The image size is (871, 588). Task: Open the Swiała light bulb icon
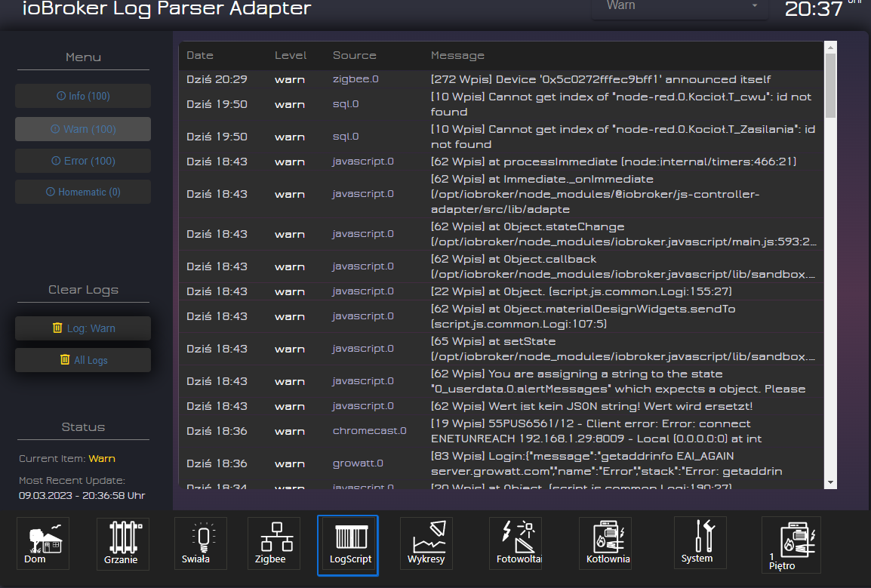tap(201, 543)
